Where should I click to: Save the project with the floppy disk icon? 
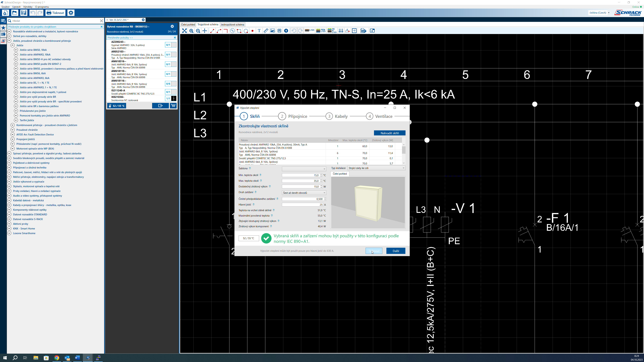(x=24, y=13)
